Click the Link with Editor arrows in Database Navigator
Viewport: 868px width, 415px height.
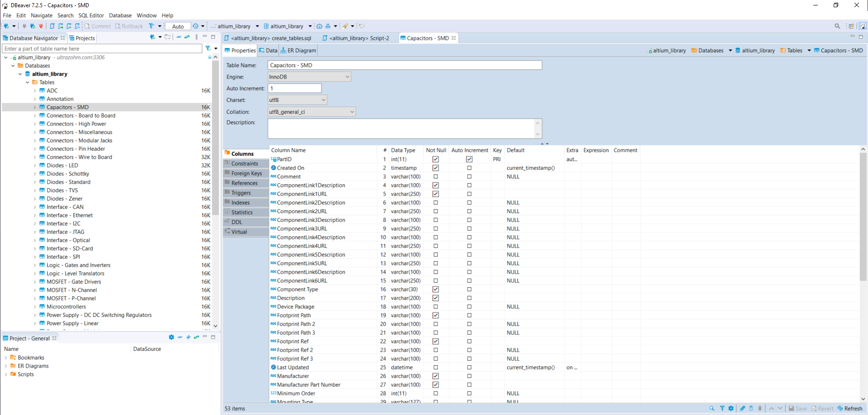tap(187, 37)
